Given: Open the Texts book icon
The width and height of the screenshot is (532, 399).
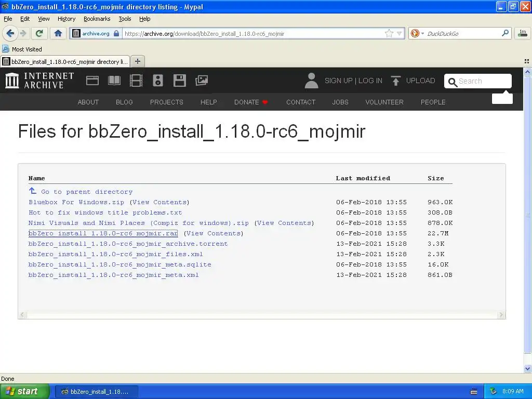Looking at the screenshot, I should (114, 81).
